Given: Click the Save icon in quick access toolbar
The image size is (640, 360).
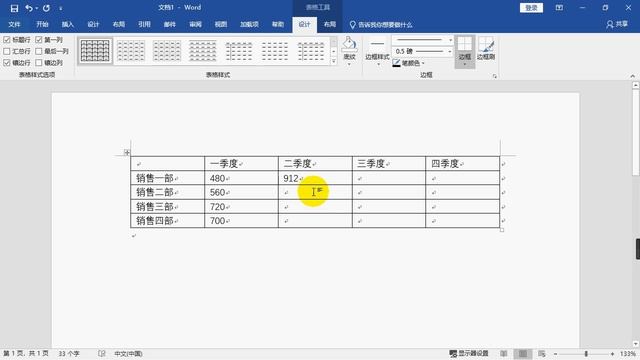Looking at the screenshot, I should tap(14, 8).
